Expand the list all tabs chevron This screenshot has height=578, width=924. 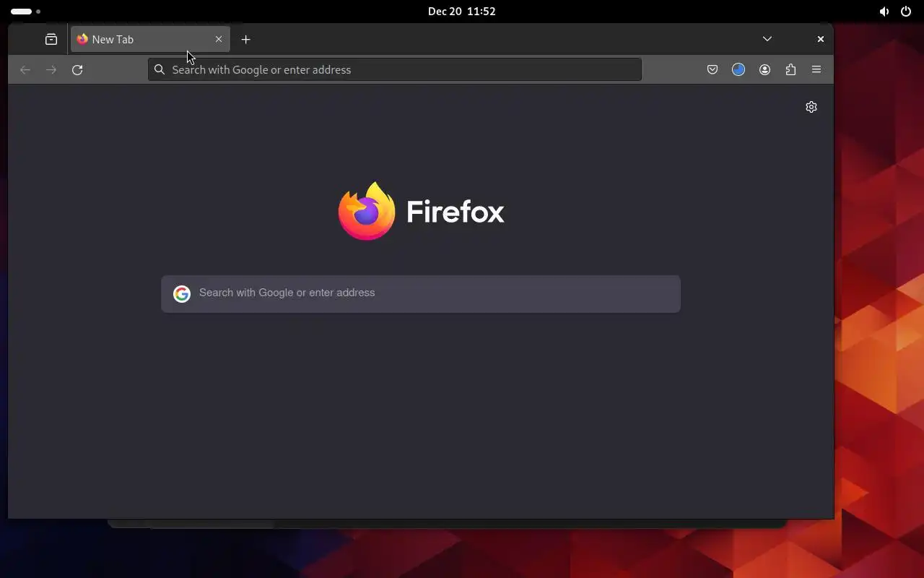click(767, 39)
